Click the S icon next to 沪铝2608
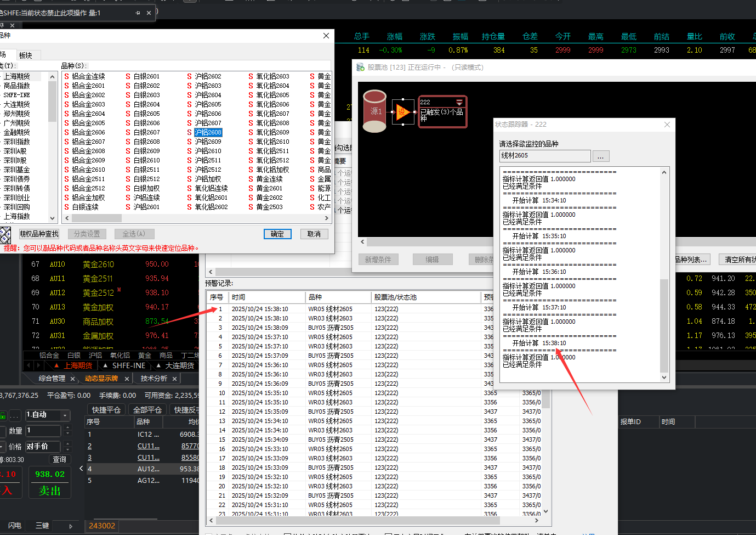 (x=190, y=132)
